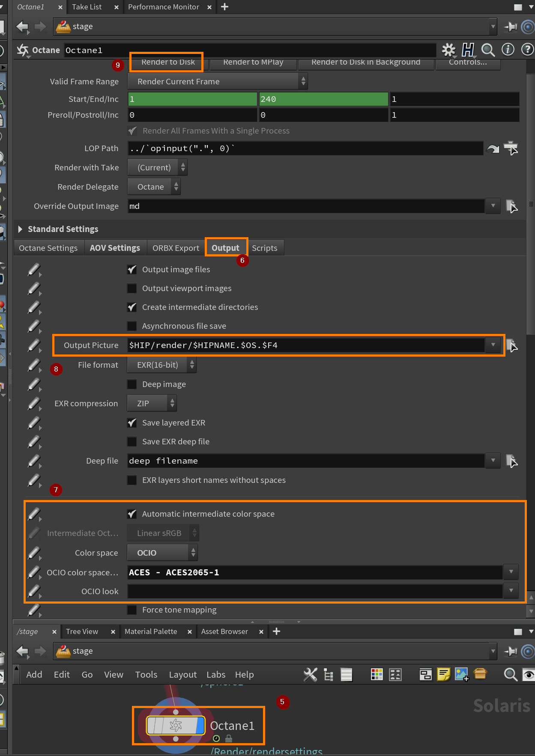Click the tree hierarchy icon in network toolbar
Image resolution: width=535 pixels, height=756 pixels.
click(329, 675)
